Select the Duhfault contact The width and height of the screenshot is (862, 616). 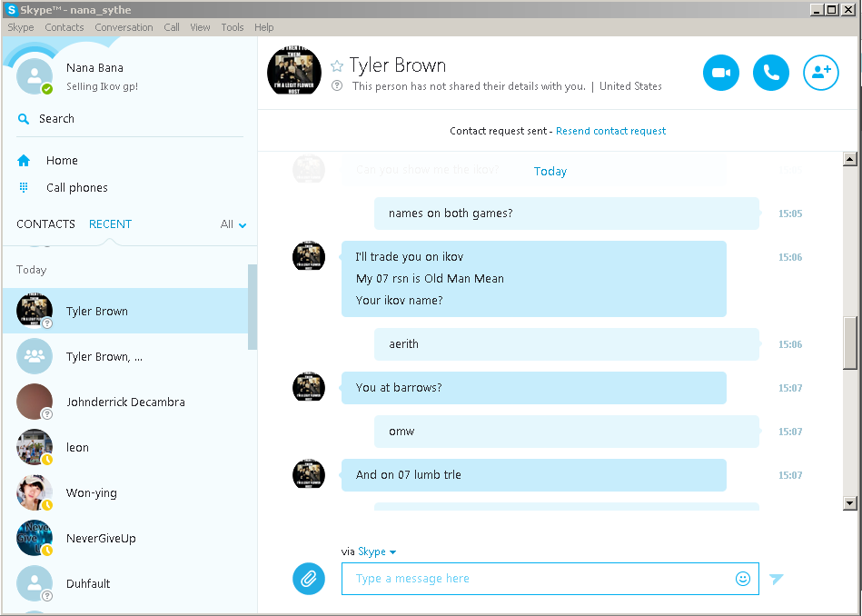125,583
